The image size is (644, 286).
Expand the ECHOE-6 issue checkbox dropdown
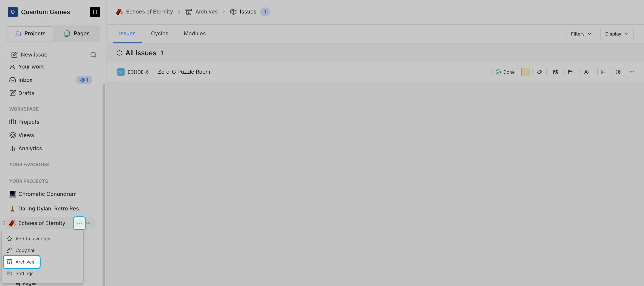coord(121,72)
